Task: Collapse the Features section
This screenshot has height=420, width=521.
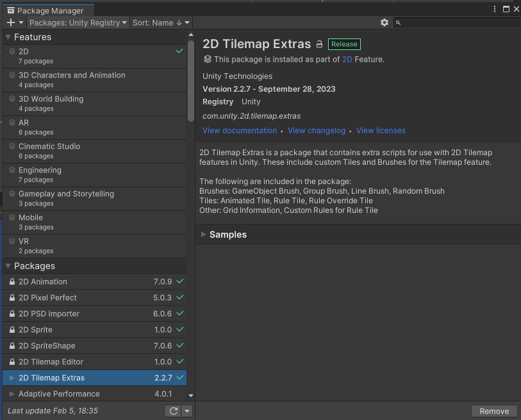Action: (8, 37)
